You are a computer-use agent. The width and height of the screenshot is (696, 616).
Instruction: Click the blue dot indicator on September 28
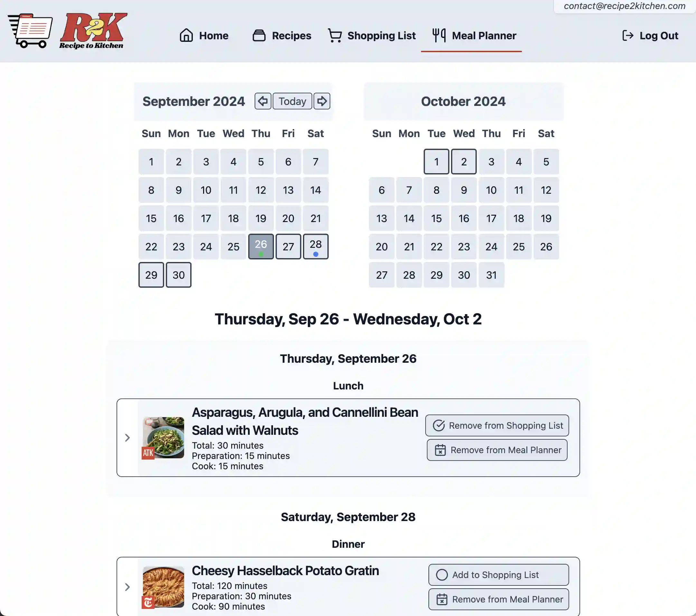coord(315,254)
